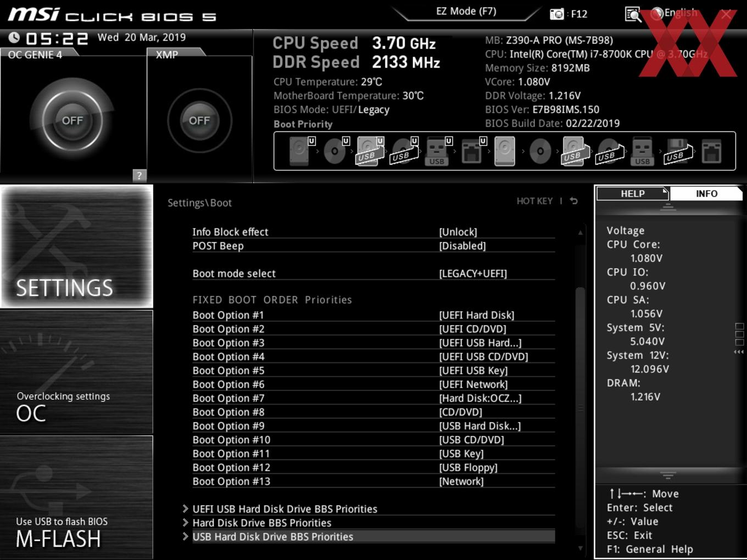Select the legacy USB CD/DVD boot icon
Image resolution: width=747 pixels, height=560 pixels.
[610, 151]
